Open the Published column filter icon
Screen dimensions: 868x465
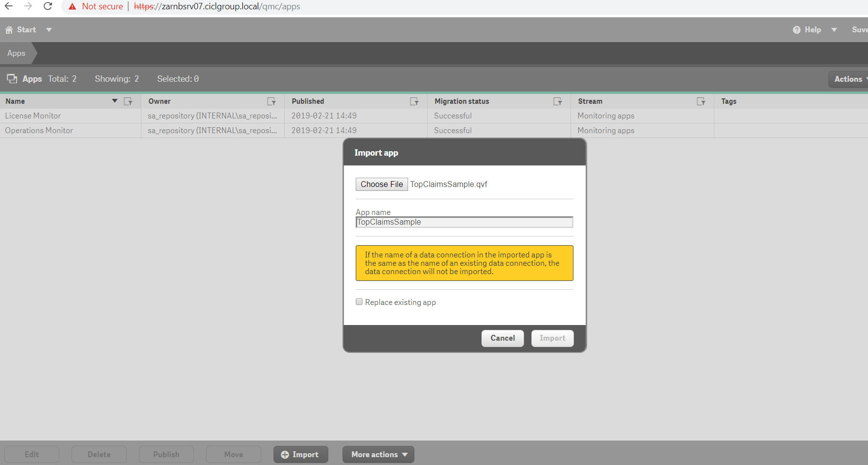414,101
